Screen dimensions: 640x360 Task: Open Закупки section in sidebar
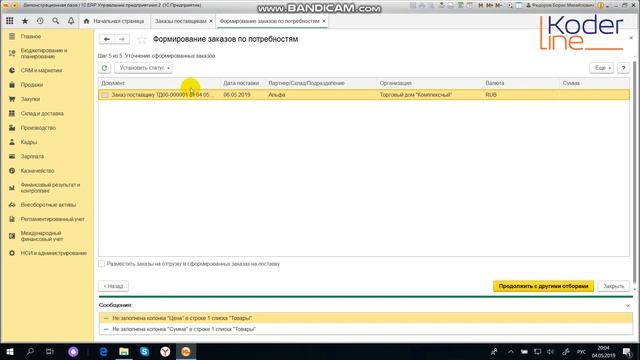point(31,99)
